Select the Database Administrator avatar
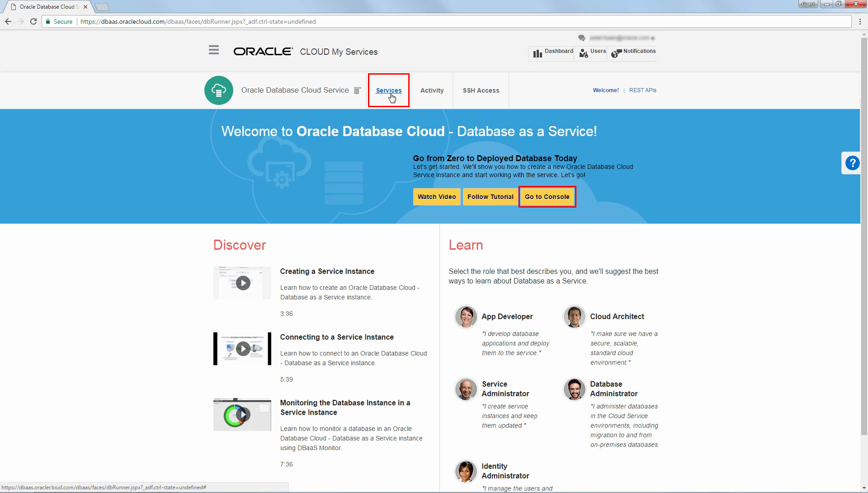Image resolution: width=868 pixels, height=493 pixels. click(x=574, y=389)
